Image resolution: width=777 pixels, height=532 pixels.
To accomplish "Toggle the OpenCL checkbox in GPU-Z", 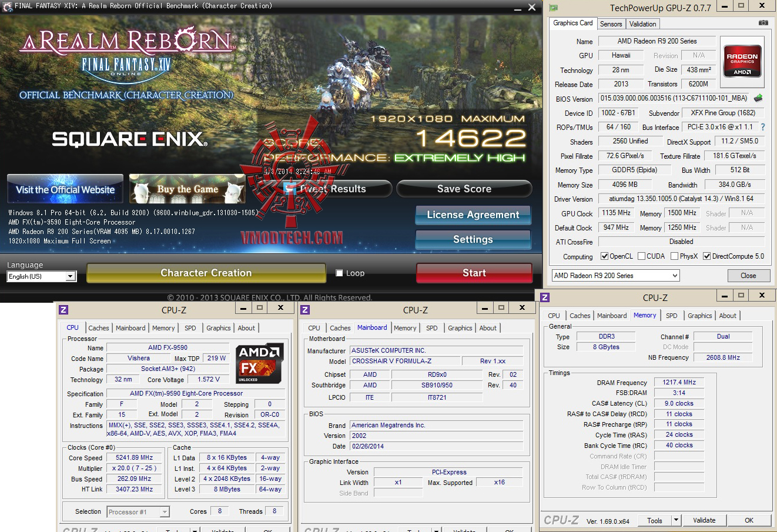I will click(604, 256).
